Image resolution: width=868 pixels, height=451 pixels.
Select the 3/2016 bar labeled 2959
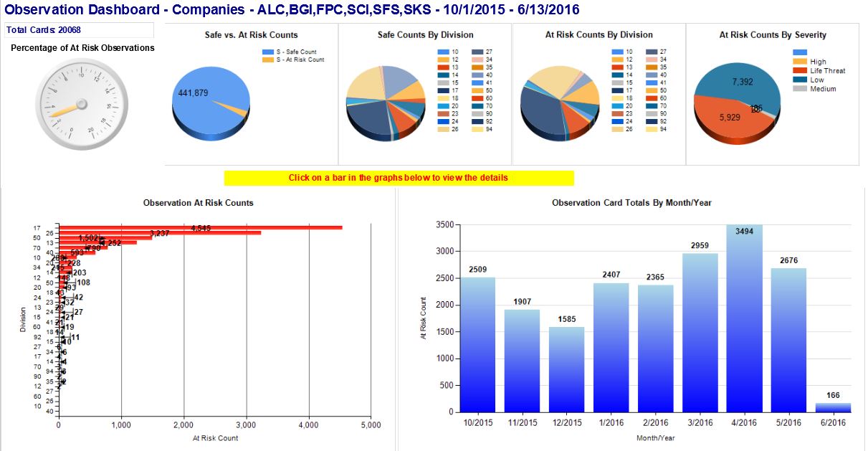click(x=700, y=333)
